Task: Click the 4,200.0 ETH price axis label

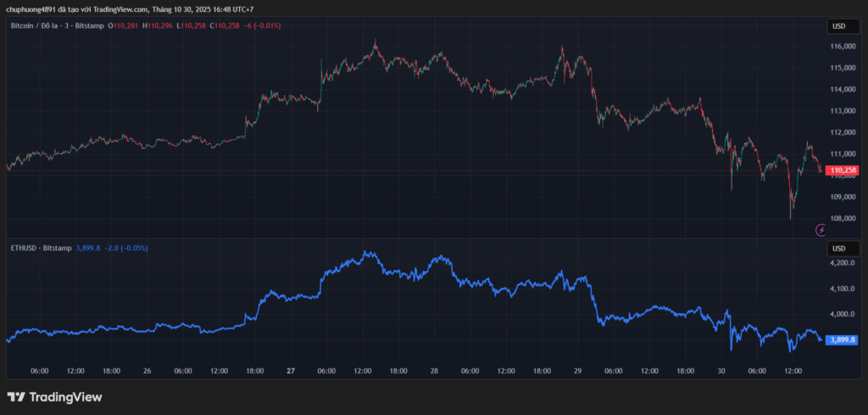Action: (843, 263)
